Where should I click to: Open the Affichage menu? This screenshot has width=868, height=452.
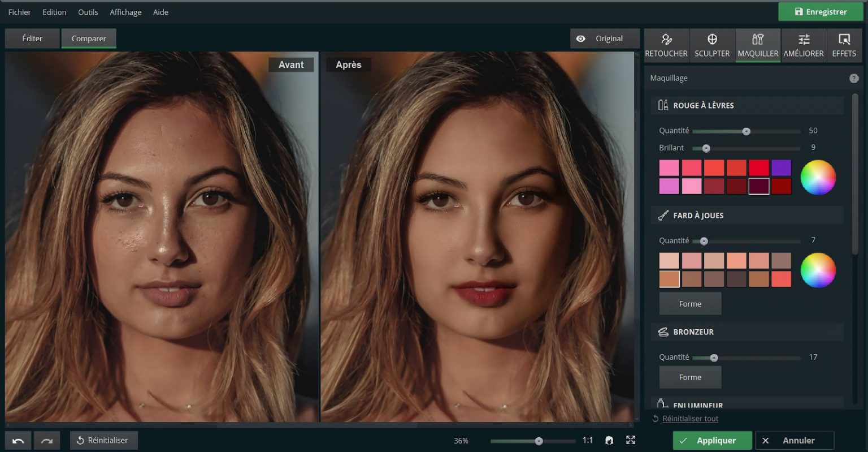click(x=125, y=12)
